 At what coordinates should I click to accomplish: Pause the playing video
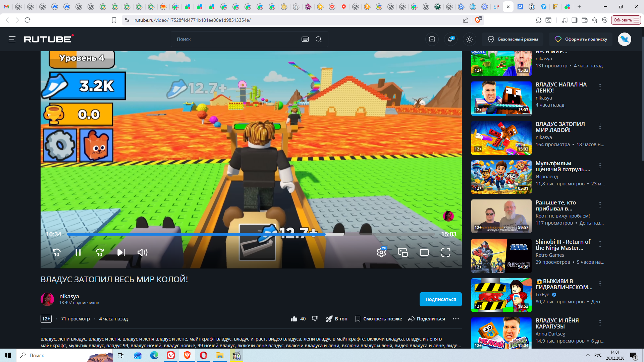78,252
